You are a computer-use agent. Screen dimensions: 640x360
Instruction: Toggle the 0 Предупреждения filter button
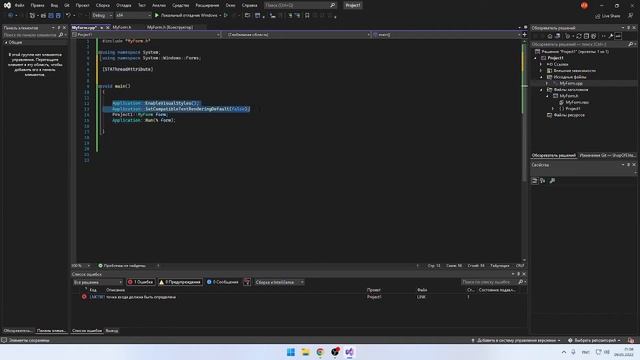point(180,282)
